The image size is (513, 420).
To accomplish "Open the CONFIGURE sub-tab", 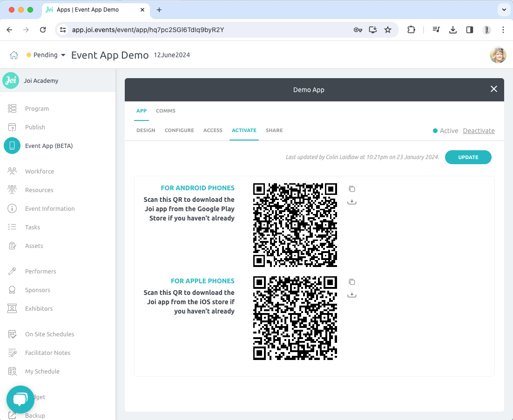I will pyautogui.click(x=179, y=130).
